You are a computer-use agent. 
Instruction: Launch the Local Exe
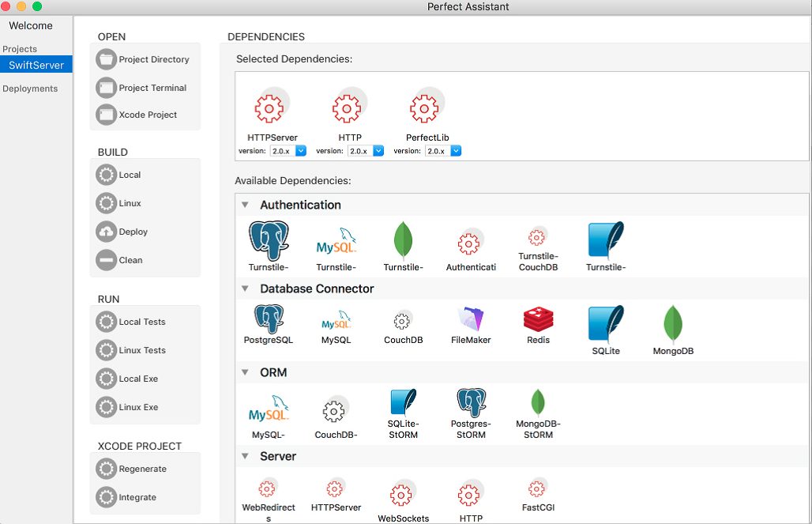(x=127, y=379)
